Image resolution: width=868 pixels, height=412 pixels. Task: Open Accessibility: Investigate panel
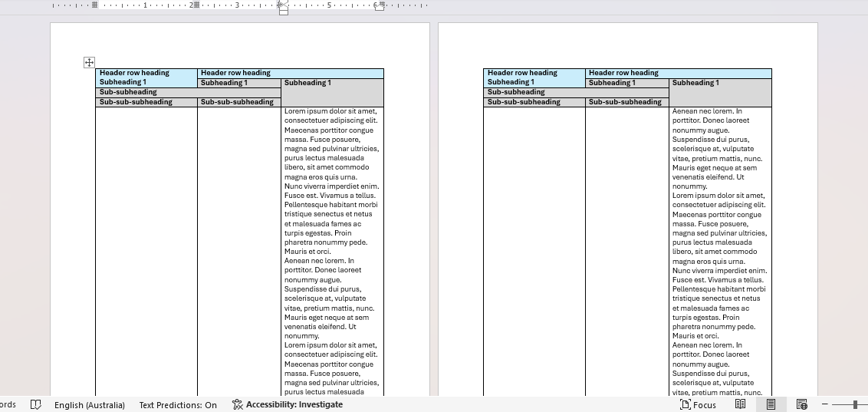tap(287, 404)
